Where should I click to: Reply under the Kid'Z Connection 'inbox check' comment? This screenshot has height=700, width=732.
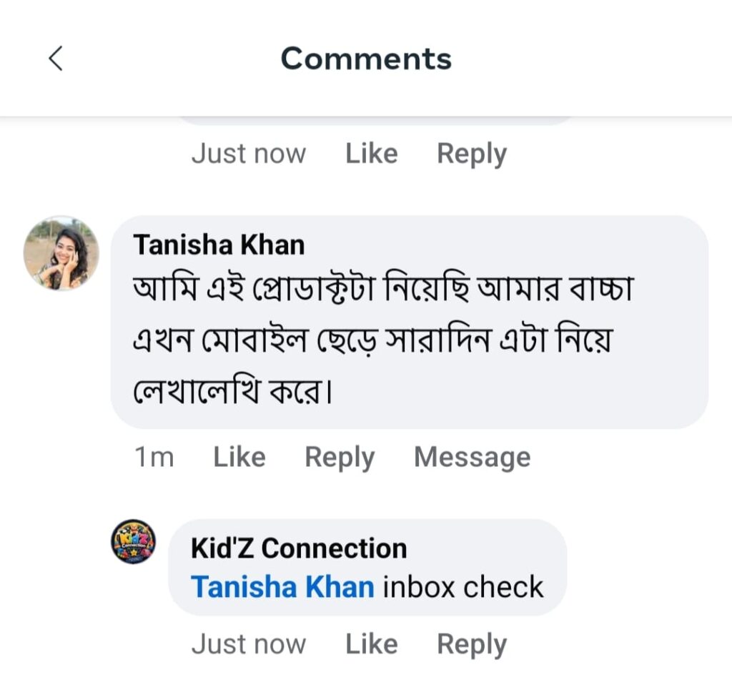(x=472, y=645)
